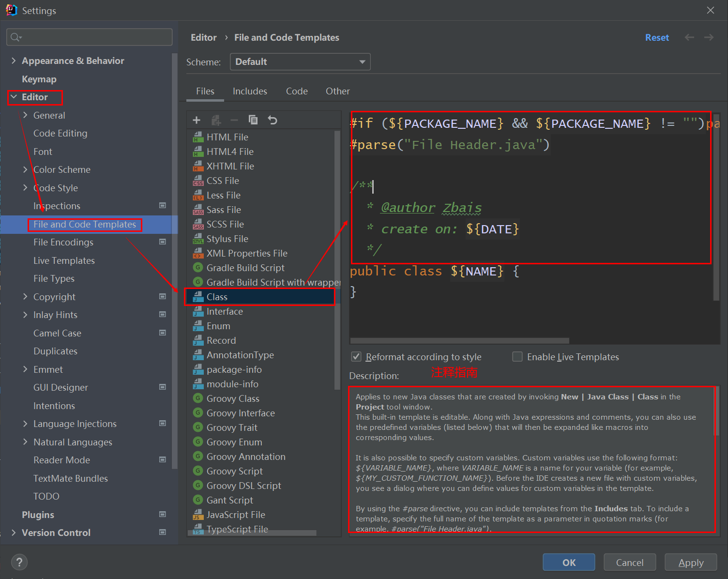Image resolution: width=728 pixels, height=579 pixels.
Task: Open the TODO settings page
Action: tap(46, 496)
